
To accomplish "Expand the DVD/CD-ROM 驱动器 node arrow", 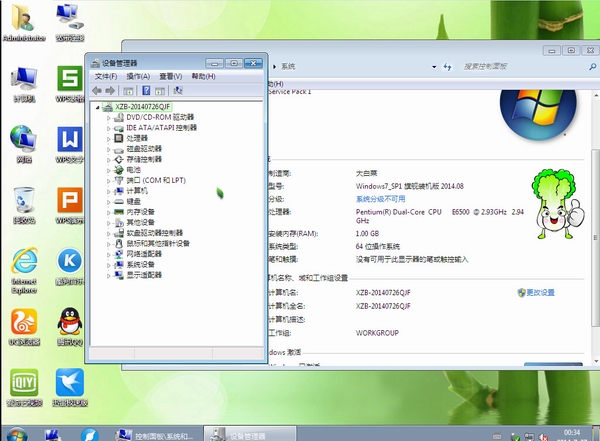I will tap(108, 118).
